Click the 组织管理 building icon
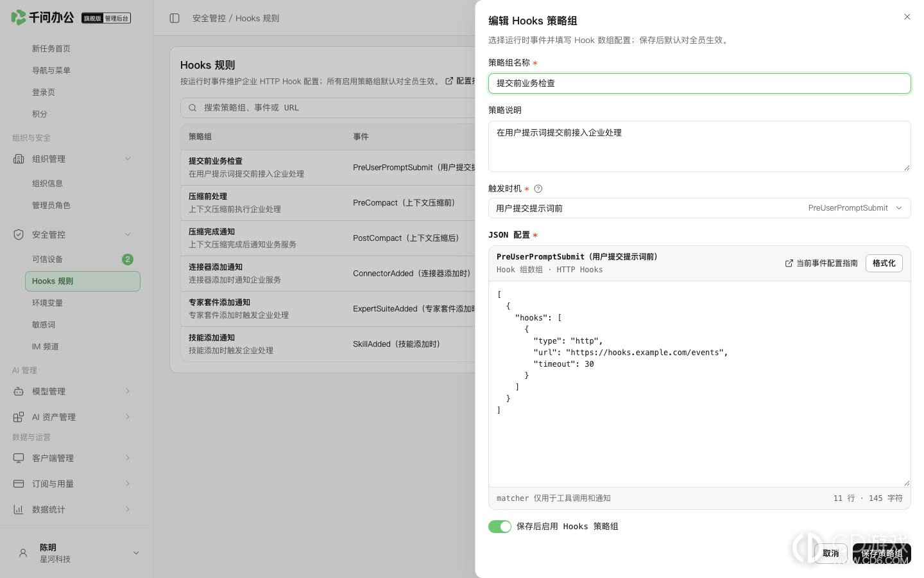This screenshot has height=578, width=924. (x=19, y=159)
